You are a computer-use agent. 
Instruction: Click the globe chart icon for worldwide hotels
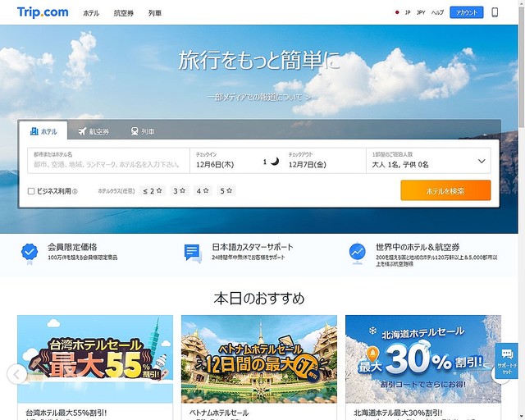pyautogui.click(x=358, y=253)
